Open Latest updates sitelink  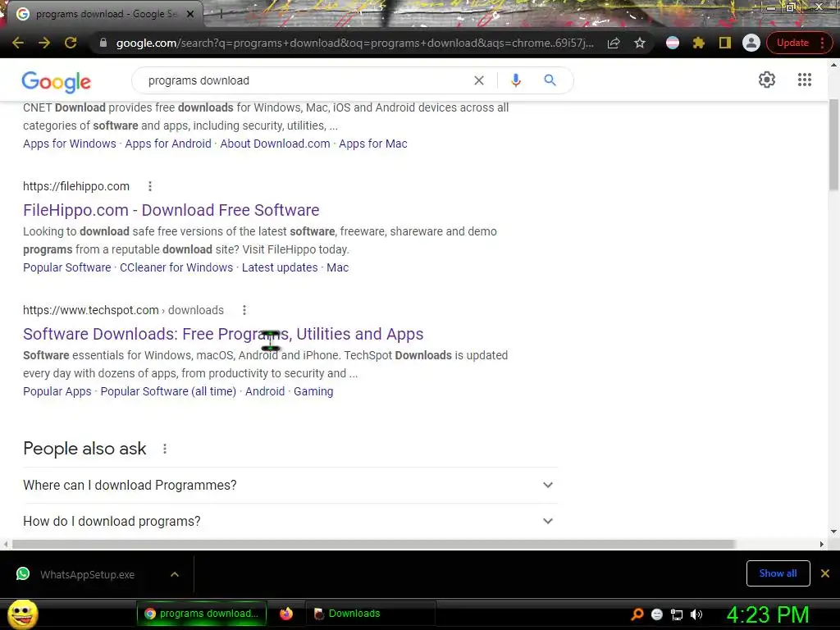[x=280, y=267]
